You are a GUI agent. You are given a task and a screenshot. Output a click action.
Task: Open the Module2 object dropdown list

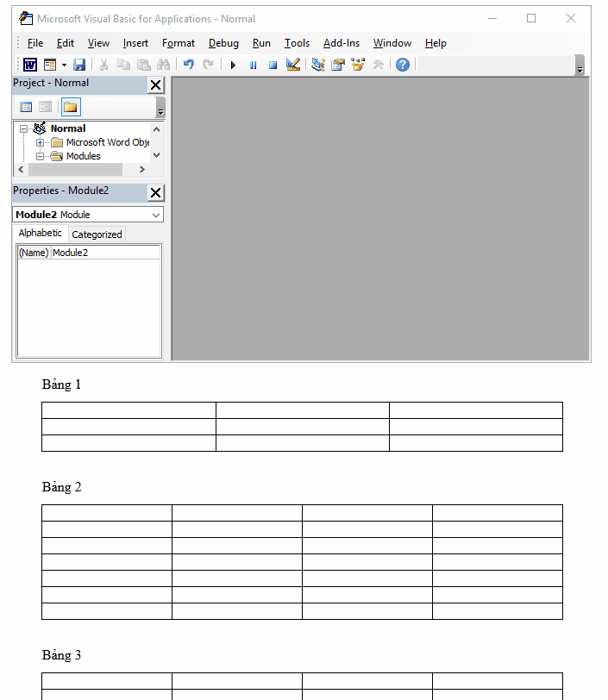[156, 215]
